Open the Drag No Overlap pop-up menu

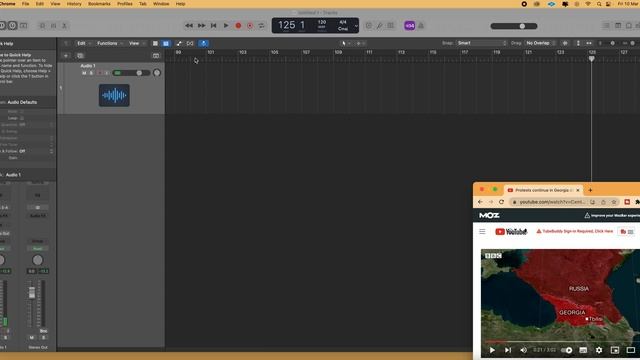pyautogui.click(x=540, y=43)
